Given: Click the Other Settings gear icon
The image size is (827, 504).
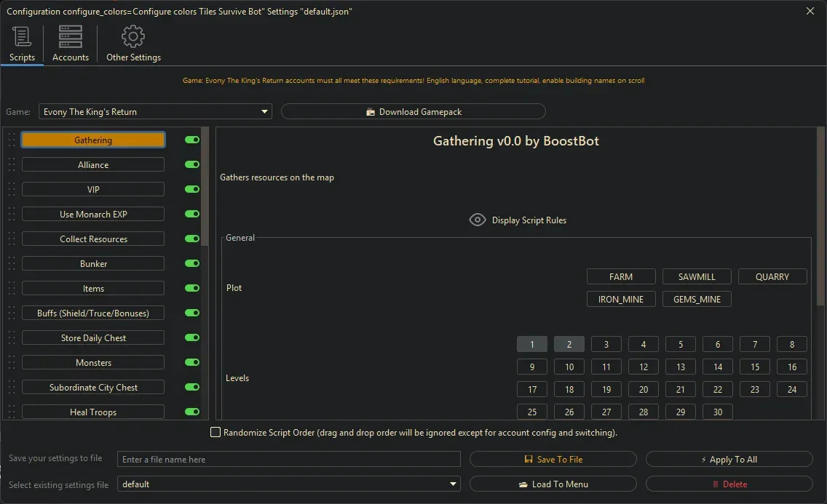Looking at the screenshot, I should 133,36.
